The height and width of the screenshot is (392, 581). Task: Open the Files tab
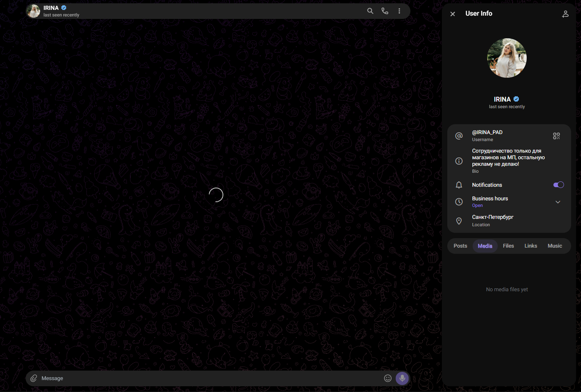509,246
